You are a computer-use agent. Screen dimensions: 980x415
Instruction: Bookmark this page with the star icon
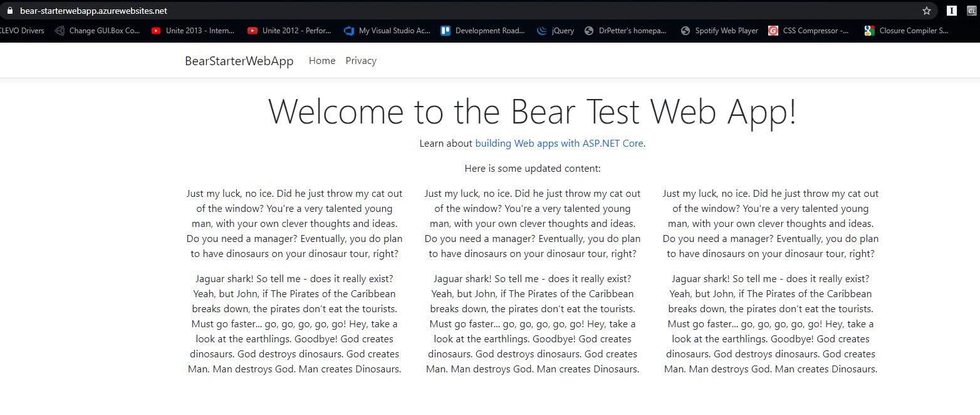(x=926, y=11)
